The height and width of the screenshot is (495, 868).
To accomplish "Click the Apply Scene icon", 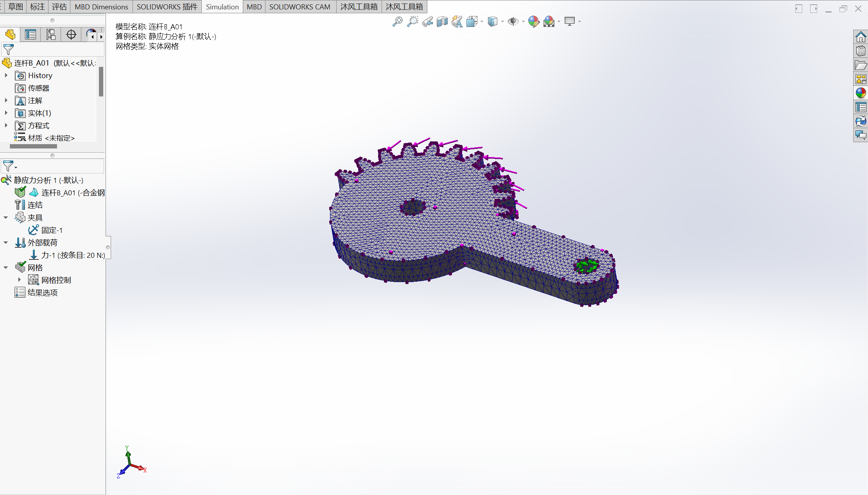I will (x=549, y=21).
